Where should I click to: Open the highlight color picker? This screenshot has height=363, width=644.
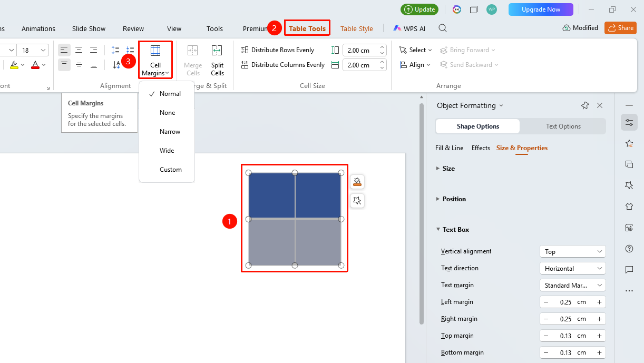point(22,65)
